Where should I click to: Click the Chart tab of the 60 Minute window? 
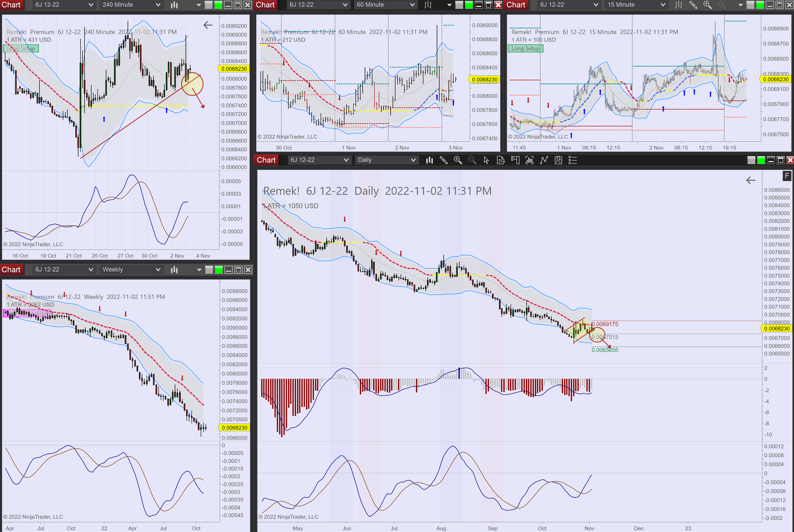pos(265,5)
